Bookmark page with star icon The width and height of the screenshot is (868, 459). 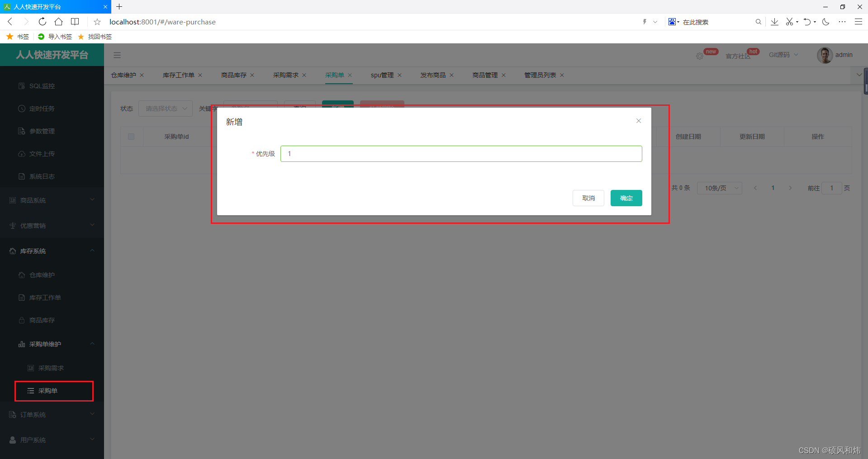tap(97, 22)
